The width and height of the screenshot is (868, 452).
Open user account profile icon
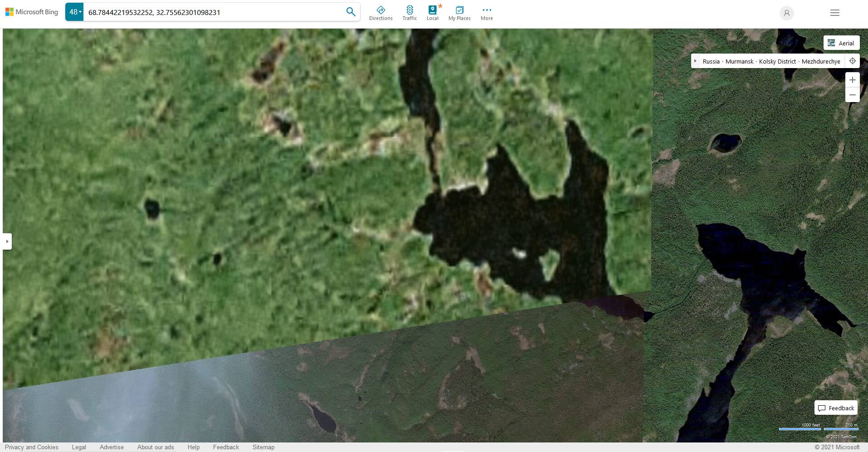coord(786,13)
